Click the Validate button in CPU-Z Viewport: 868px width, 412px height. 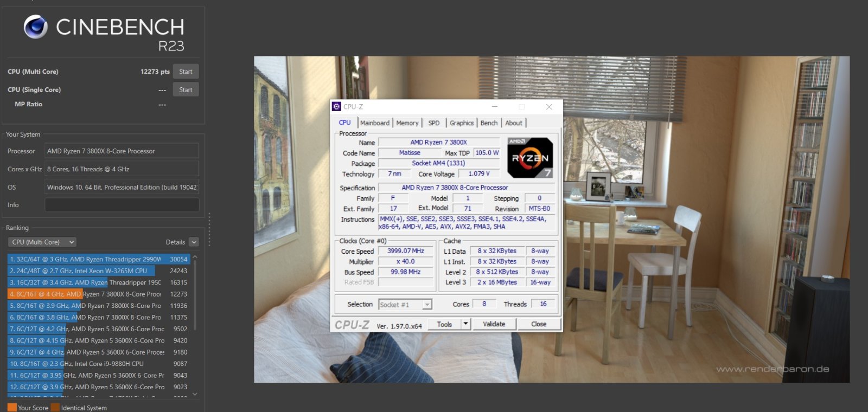494,324
